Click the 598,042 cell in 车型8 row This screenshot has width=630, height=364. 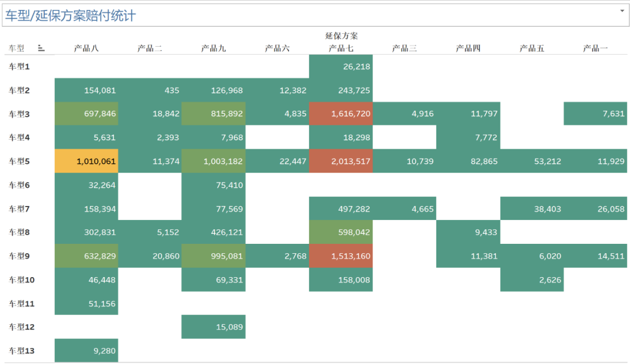coord(341,232)
